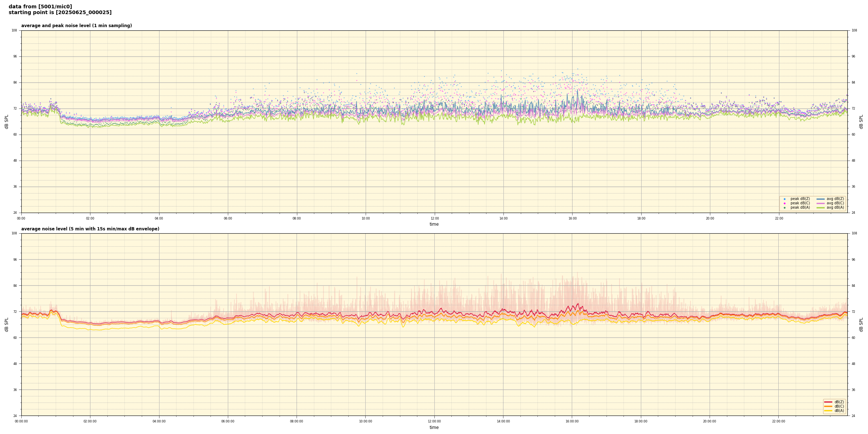The width and height of the screenshot is (868, 434).
Task: Click orange dB(C) legend swatch in bottom chart
Action: click(828, 406)
